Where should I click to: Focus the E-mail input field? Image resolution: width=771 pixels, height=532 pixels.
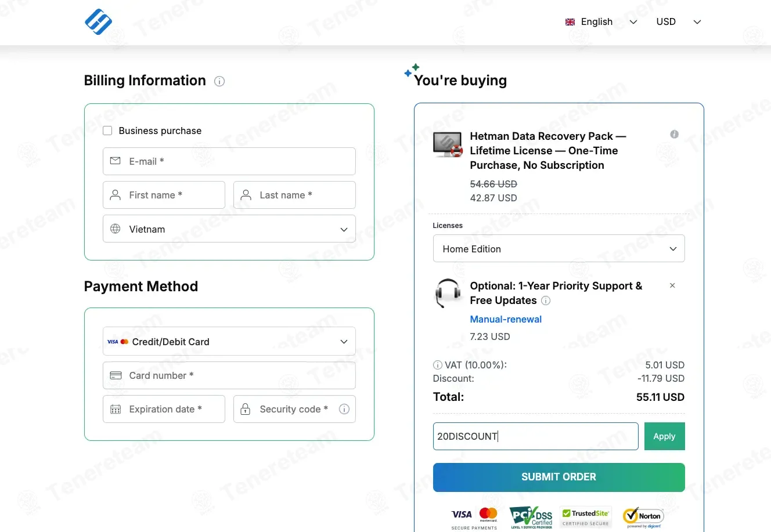point(229,161)
